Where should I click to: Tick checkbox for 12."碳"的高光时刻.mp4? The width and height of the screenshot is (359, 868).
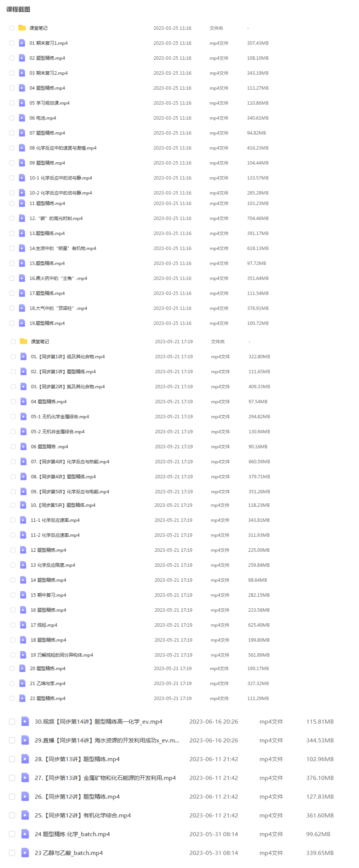tap(12, 218)
